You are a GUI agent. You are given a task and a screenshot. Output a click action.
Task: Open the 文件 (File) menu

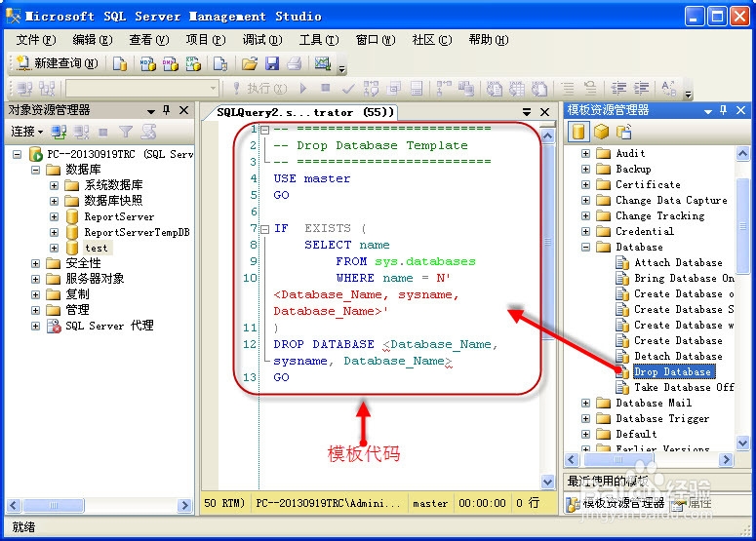[x=36, y=40]
